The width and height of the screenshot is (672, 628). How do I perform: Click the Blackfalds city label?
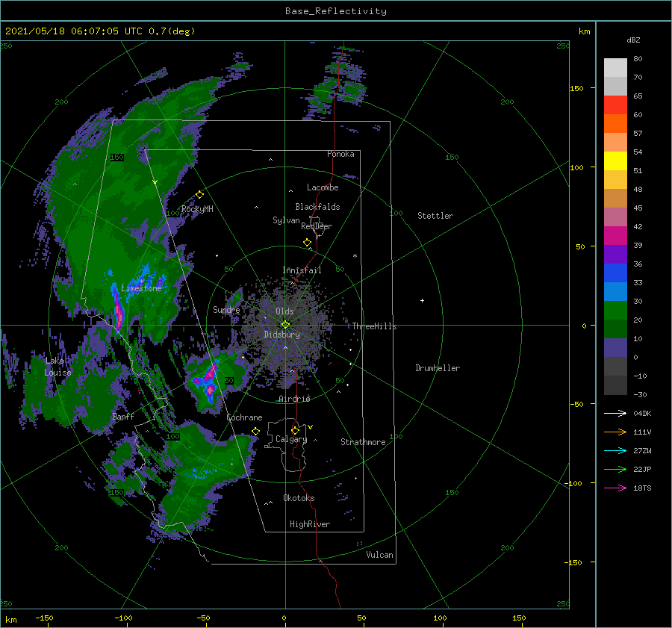pyautogui.click(x=317, y=207)
